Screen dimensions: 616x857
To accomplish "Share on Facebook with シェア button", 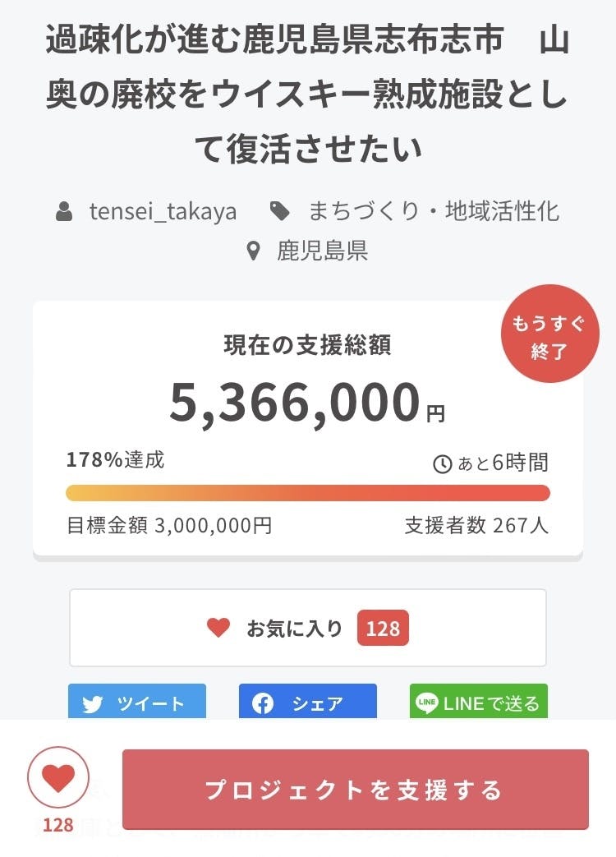I will coord(308,703).
